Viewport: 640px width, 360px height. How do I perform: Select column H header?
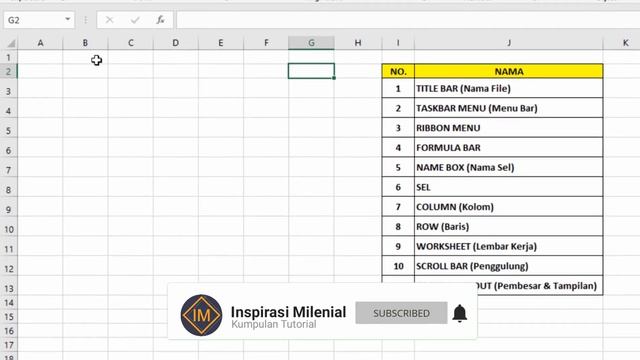358,43
